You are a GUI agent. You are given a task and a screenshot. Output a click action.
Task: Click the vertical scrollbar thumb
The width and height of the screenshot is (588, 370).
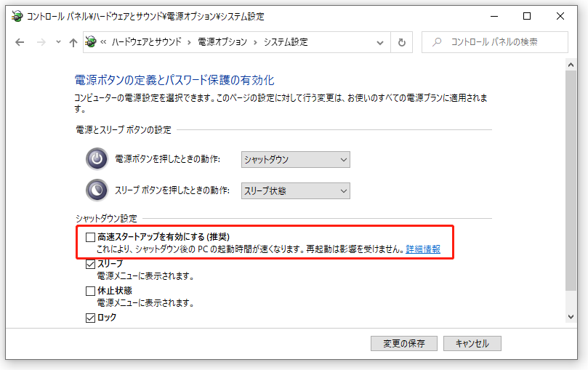571,180
